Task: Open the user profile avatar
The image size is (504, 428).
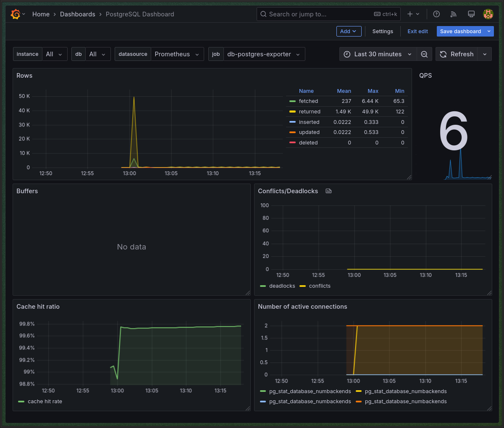Action: tap(488, 14)
